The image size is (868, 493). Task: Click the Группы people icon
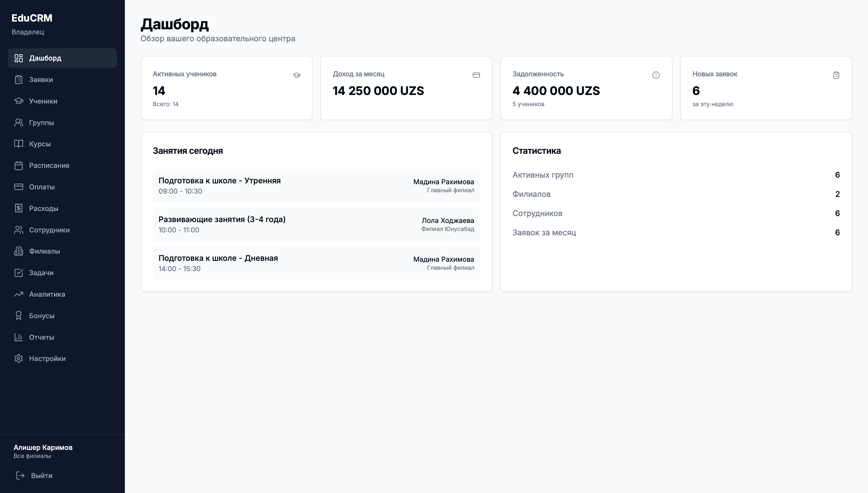(x=19, y=123)
